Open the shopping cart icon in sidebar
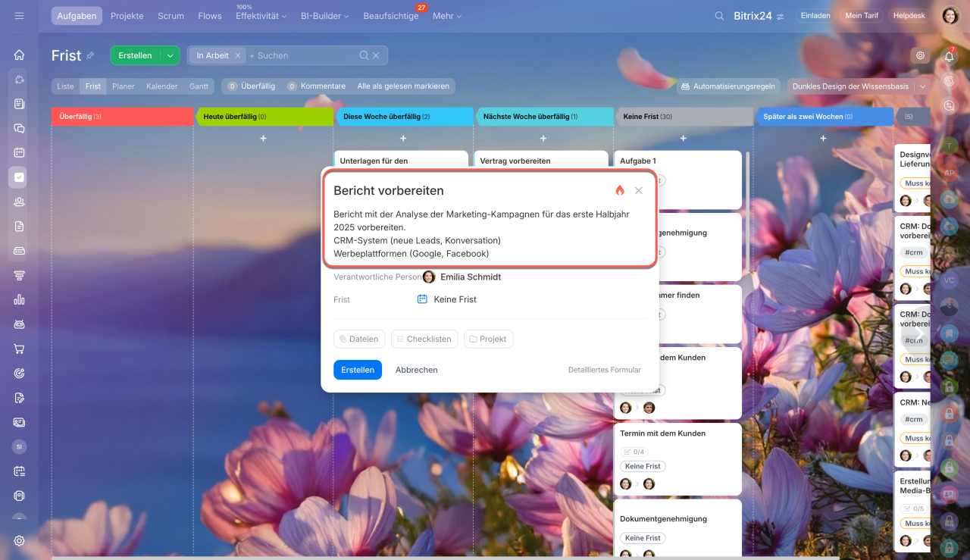The width and height of the screenshot is (970, 560). [x=19, y=349]
